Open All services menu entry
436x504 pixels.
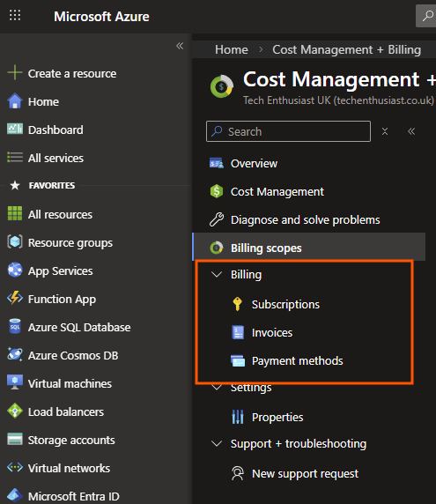(x=55, y=158)
